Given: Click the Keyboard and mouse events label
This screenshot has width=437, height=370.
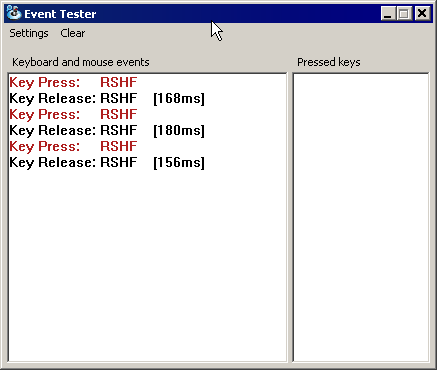Looking at the screenshot, I should [81, 62].
